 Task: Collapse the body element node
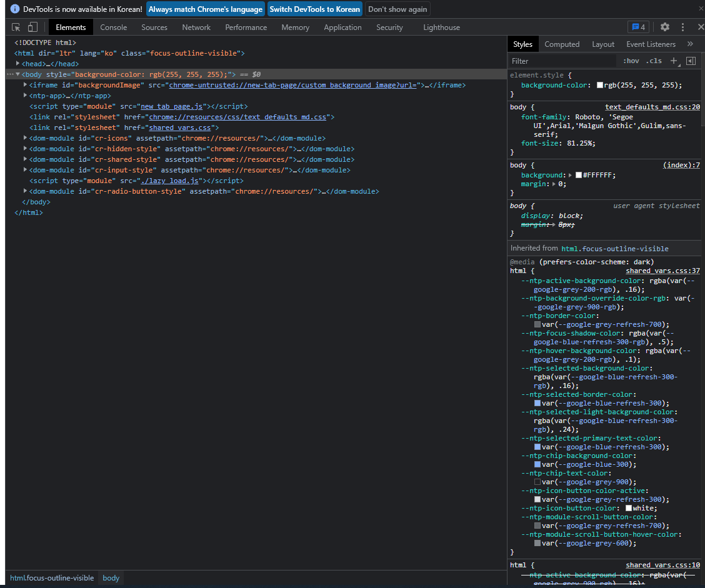pyautogui.click(x=17, y=74)
